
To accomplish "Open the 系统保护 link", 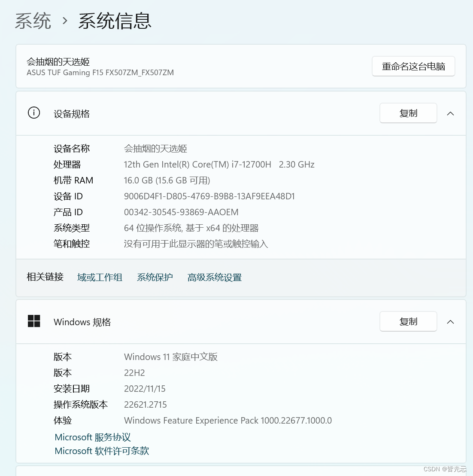I will (155, 277).
